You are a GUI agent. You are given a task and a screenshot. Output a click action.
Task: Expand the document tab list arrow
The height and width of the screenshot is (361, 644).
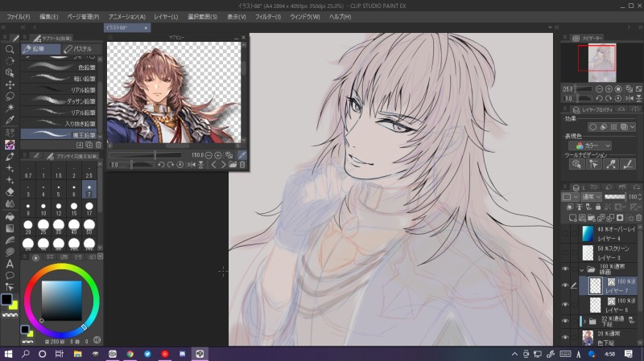[x=550, y=27]
